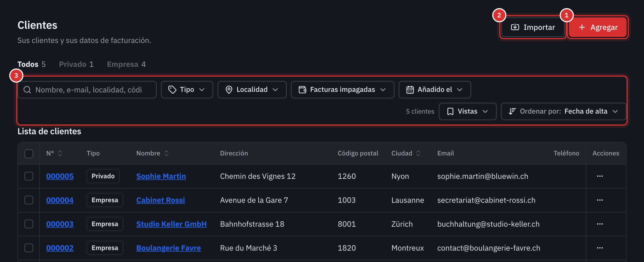
Task: Sort table by Nombre column arrows
Action: (166, 153)
